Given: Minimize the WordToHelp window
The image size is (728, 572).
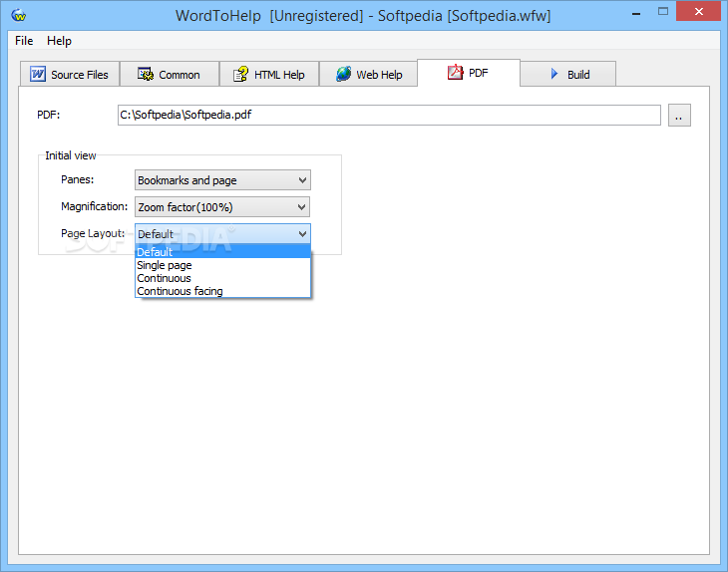Looking at the screenshot, I should point(636,13).
